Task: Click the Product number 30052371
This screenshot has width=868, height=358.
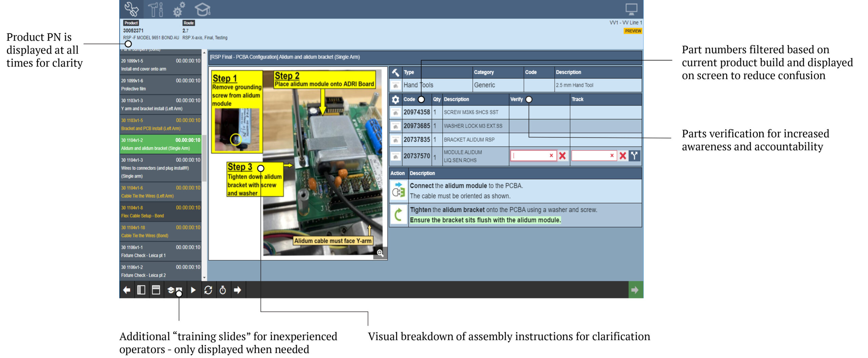Action: pyautogui.click(x=133, y=30)
